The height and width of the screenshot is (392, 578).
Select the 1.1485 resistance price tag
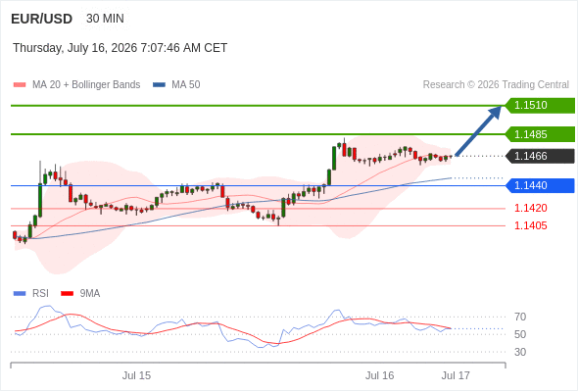pyautogui.click(x=540, y=134)
